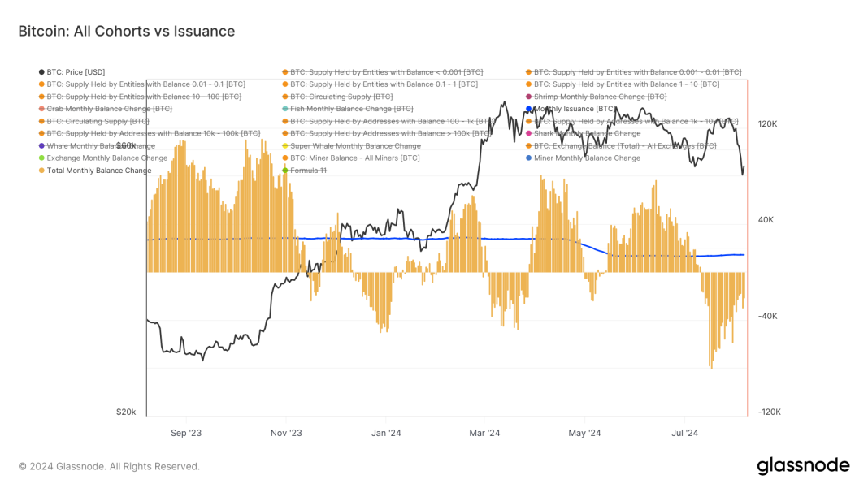
Task: Click the Bitcoin: All Cohorts vs Issuance title
Action: point(126,31)
